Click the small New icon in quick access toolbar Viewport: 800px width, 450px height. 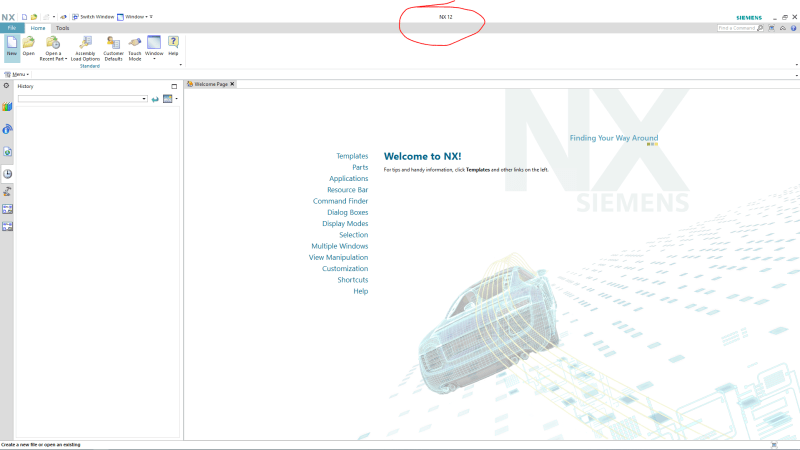coord(24,17)
